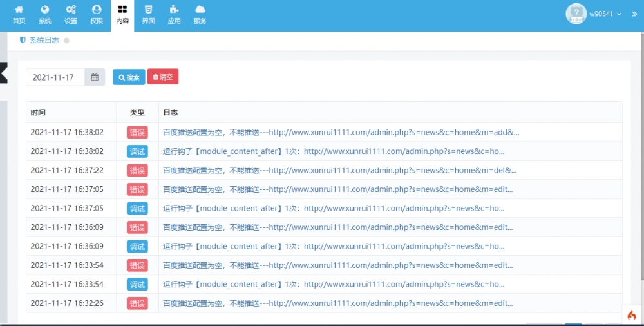The width and height of the screenshot is (644, 326).
Task: Open the 应用 plugin tab
Action: click(x=174, y=15)
